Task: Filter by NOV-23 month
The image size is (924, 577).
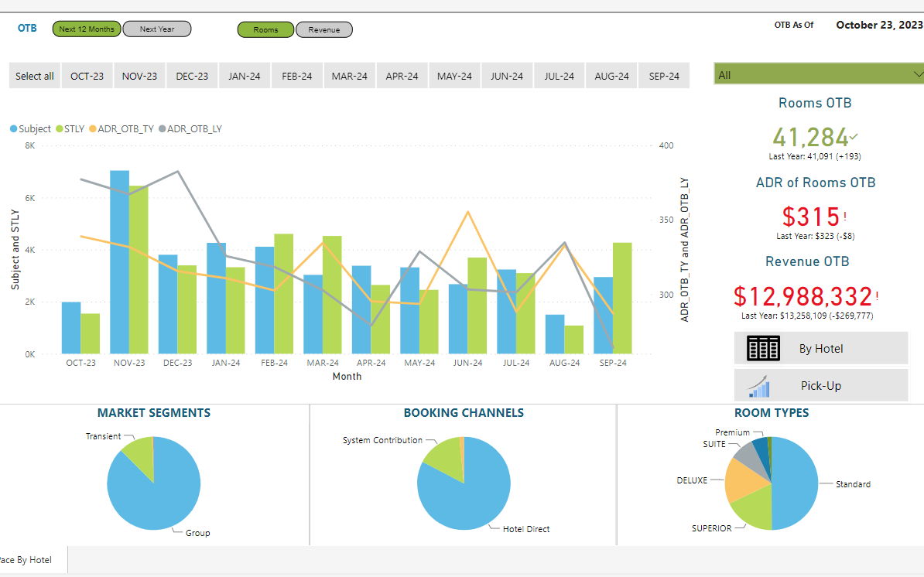Action: coord(139,76)
